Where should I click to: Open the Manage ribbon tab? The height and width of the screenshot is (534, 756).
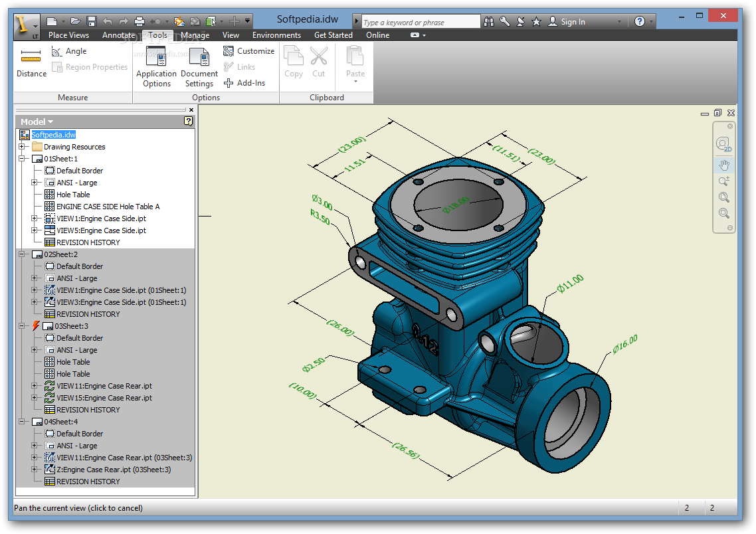[195, 35]
